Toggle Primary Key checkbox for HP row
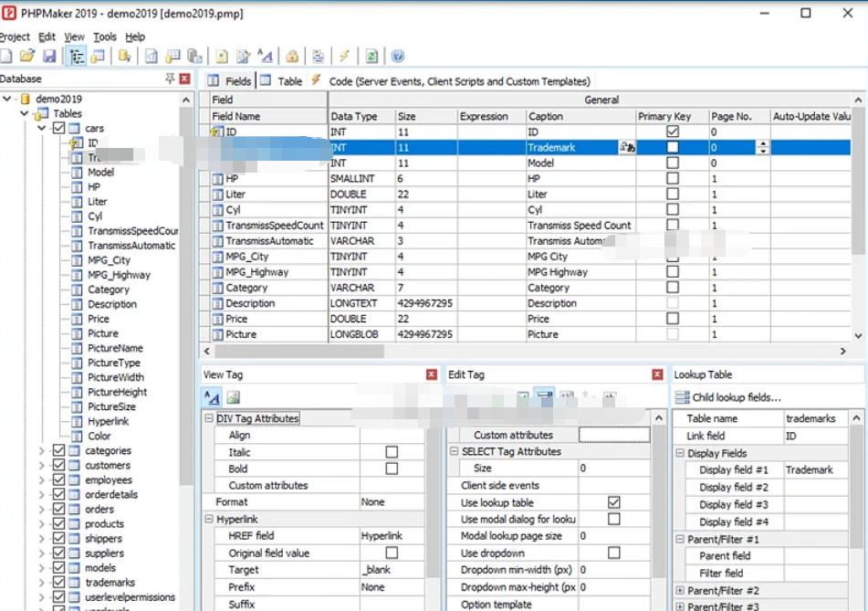 [672, 178]
